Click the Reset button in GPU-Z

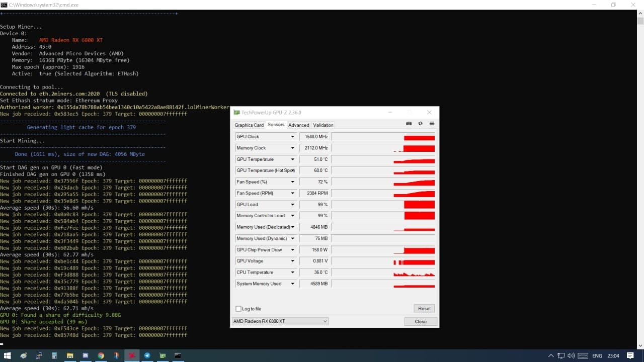424,309
